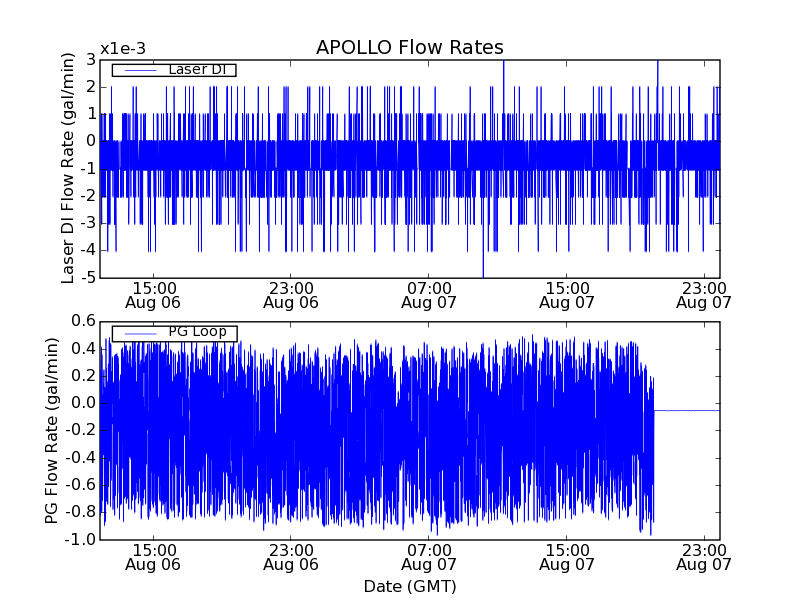Click the '-4' y-tick on Laser DI plot
The height and width of the screenshot is (600, 800).
pyautogui.click(x=87, y=251)
